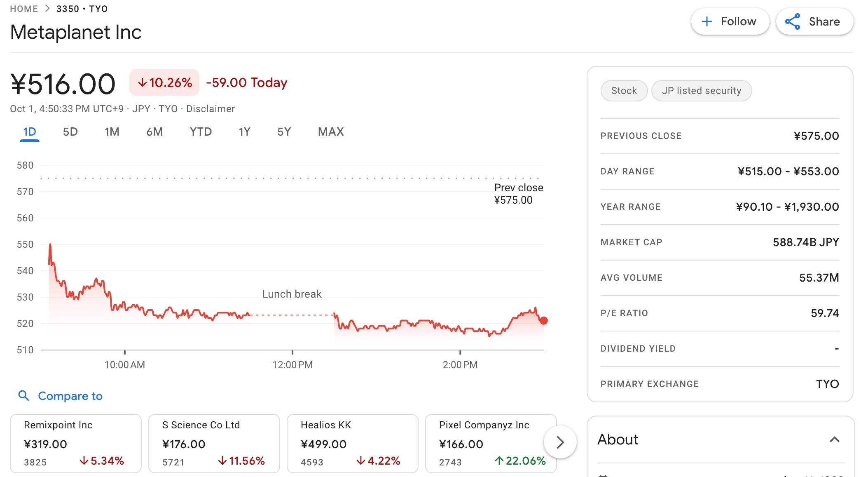Image resolution: width=868 pixels, height=477 pixels.
Task: Click the Share network icon
Action: 793,21
